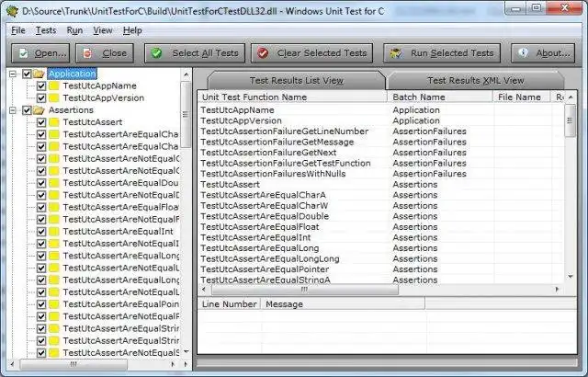Viewport: 588px width, 377px height.
Task: Toggle the TestUtcAssertAreEqualInt checkbox
Action: tap(41, 231)
